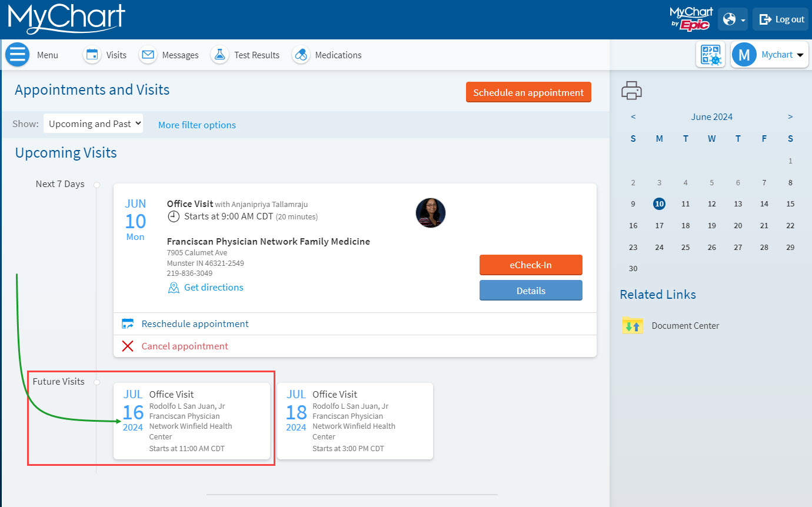
Task: Click the Visits menu label
Action: (117, 55)
